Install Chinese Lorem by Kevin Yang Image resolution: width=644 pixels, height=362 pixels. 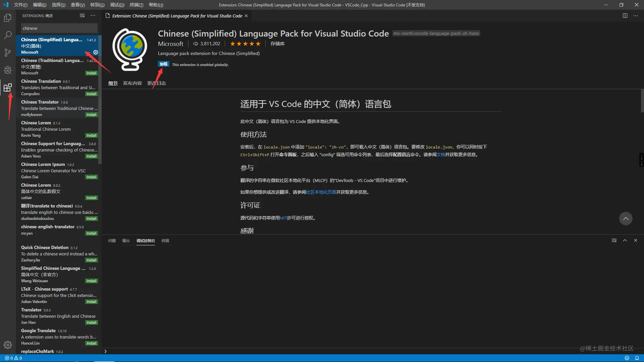coord(91,135)
